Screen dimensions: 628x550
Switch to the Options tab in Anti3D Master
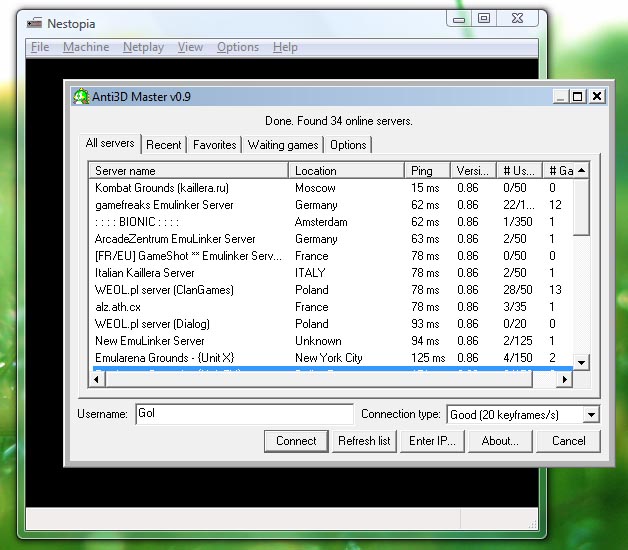[348, 145]
